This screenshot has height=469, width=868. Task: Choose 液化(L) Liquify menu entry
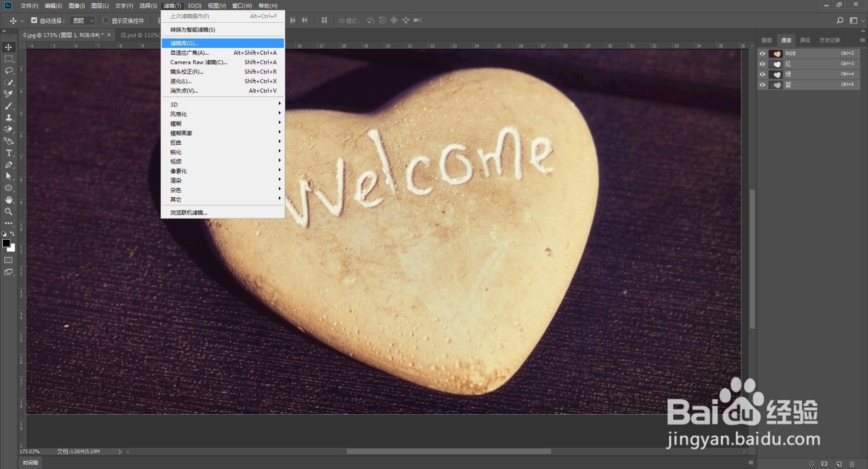pos(223,81)
